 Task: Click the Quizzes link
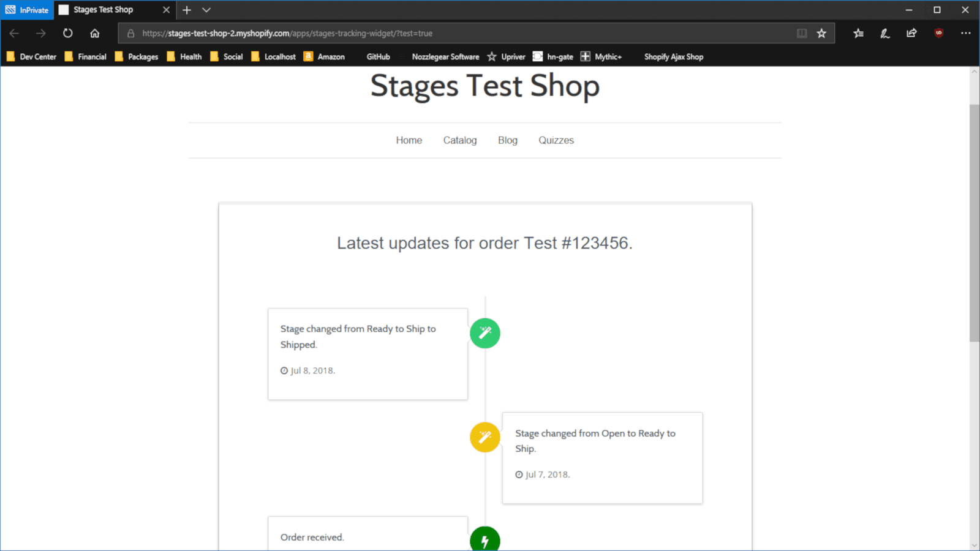(556, 140)
